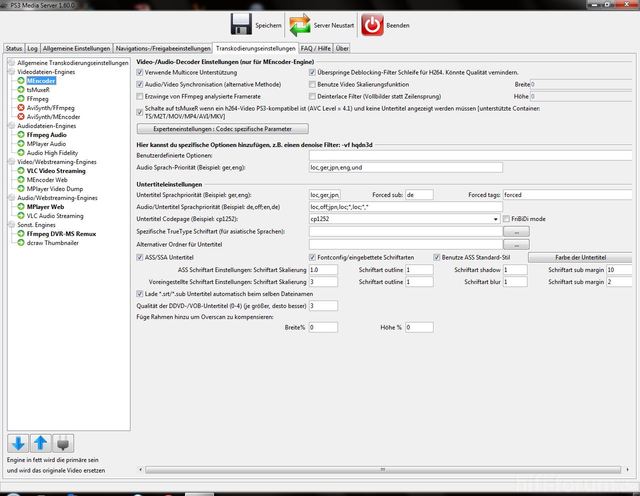Click the Server Neustart arrows icon
Viewport: 640px width, 496px height.
coord(300,25)
